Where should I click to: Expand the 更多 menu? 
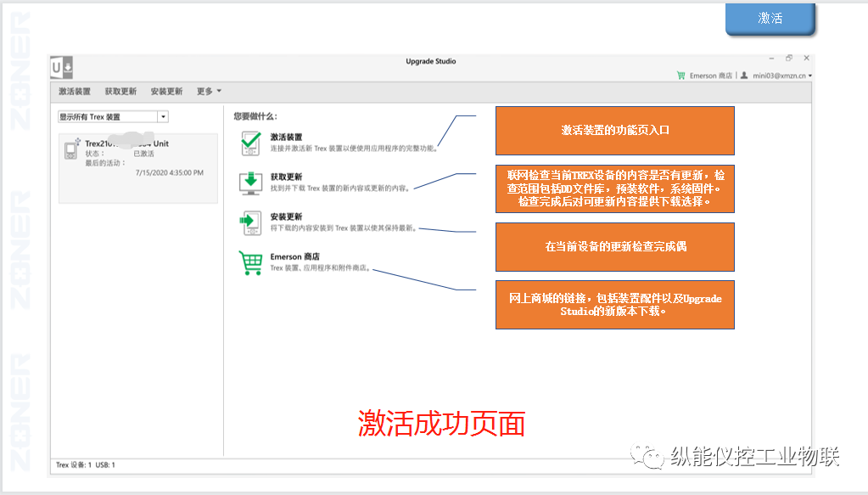coord(209,91)
